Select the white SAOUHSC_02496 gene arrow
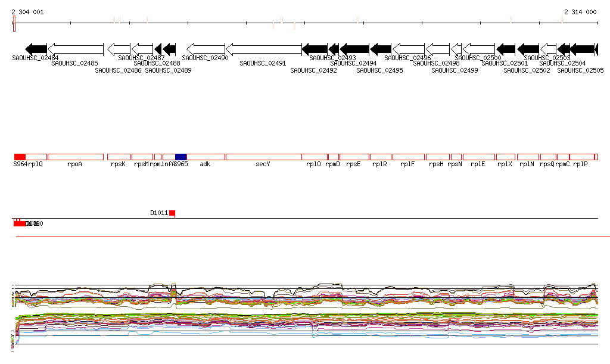Screen dimensions: 610x364 409,49
